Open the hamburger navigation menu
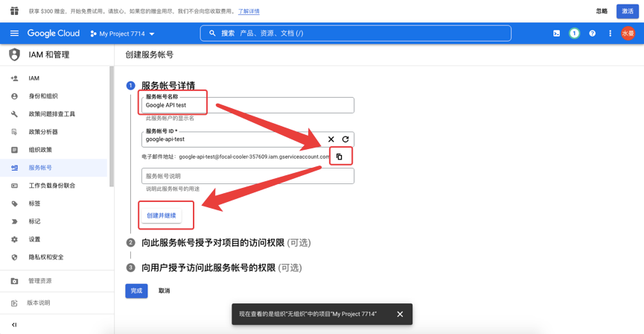Image resolution: width=644 pixels, height=334 pixels. coord(14,34)
